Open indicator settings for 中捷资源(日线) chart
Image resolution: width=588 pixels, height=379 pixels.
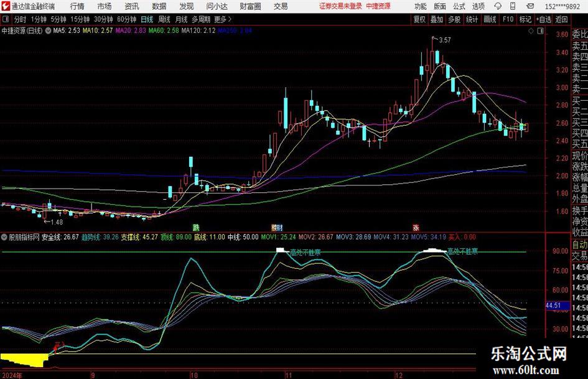coord(48,30)
